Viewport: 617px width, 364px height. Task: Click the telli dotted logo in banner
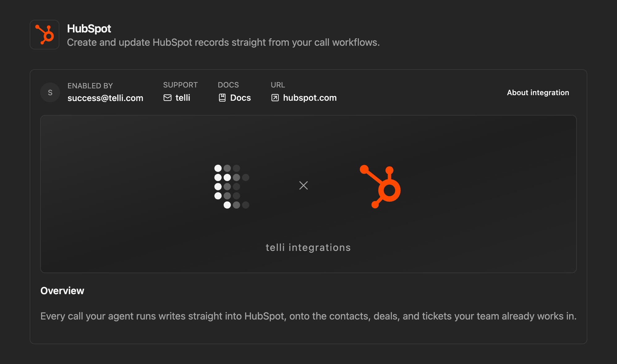point(232,186)
